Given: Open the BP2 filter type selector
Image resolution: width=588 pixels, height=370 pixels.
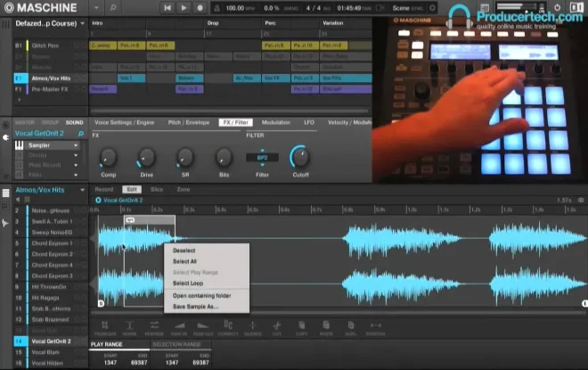Looking at the screenshot, I should (262, 158).
